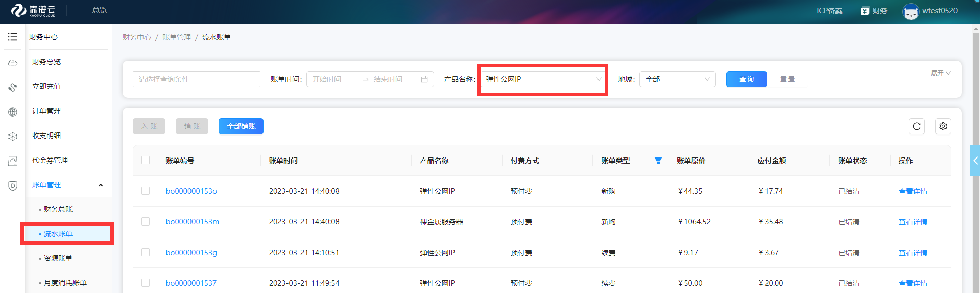Click the finance icon in header
Image resolution: width=980 pixels, height=293 pixels.
(x=865, y=11)
